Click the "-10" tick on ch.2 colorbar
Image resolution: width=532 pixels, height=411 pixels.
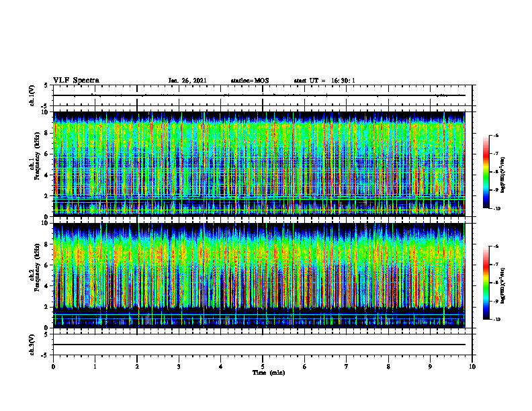coord(496,320)
